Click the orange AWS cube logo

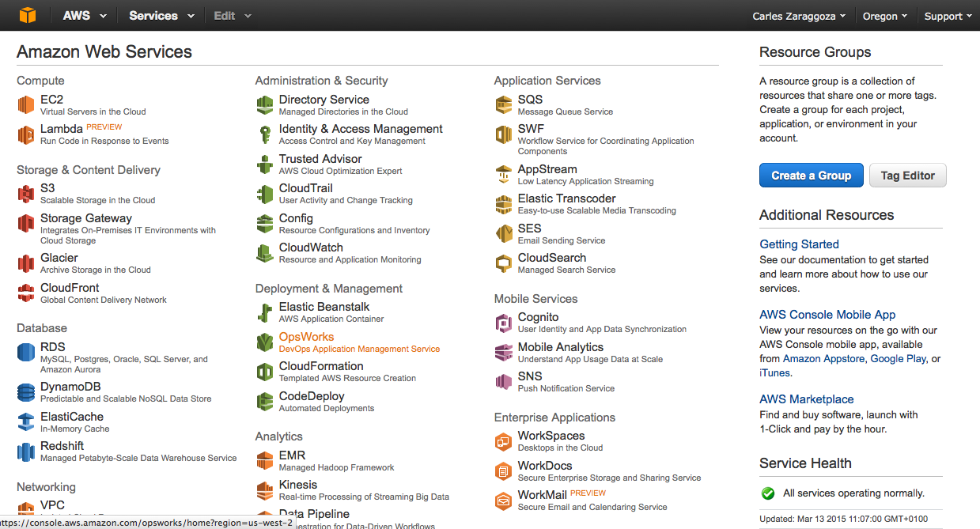(x=28, y=16)
